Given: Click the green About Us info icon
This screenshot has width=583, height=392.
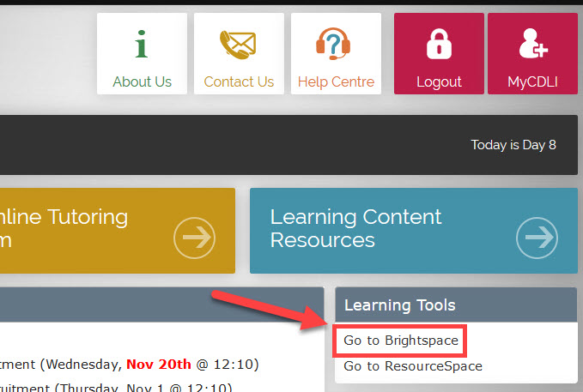Looking at the screenshot, I should (x=142, y=44).
